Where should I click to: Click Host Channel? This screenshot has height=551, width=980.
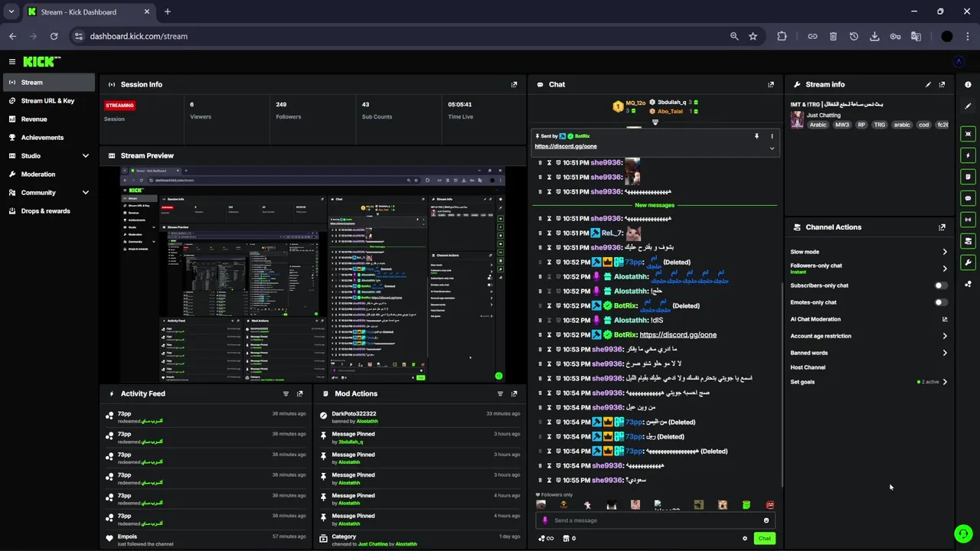tap(808, 367)
